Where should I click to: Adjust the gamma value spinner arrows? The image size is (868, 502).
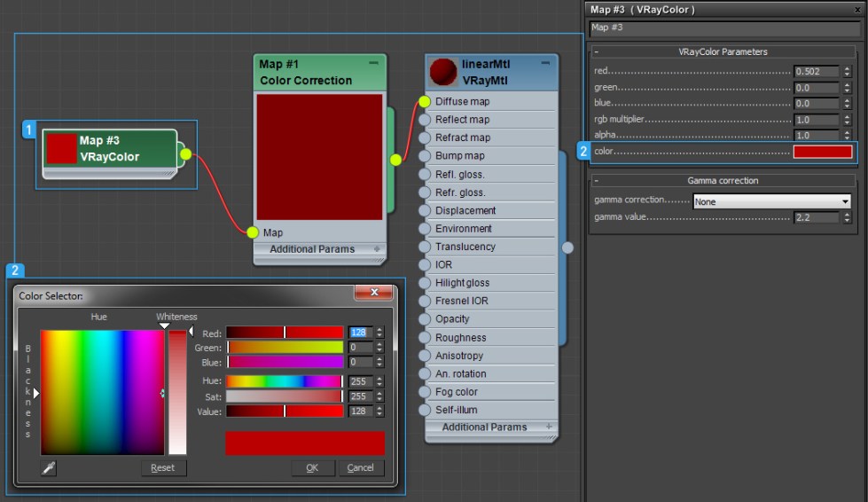pyautogui.click(x=847, y=217)
